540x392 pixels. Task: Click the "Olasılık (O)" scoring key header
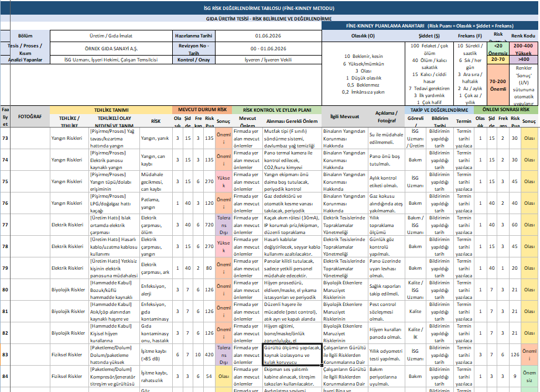click(363, 36)
